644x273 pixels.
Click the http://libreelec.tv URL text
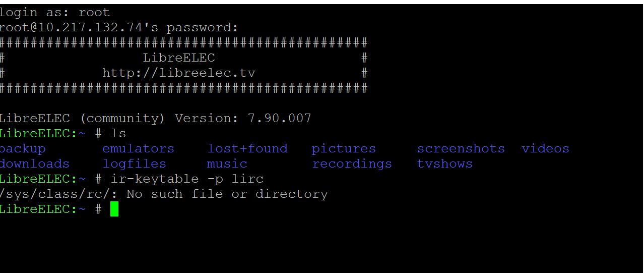click(179, 73)
